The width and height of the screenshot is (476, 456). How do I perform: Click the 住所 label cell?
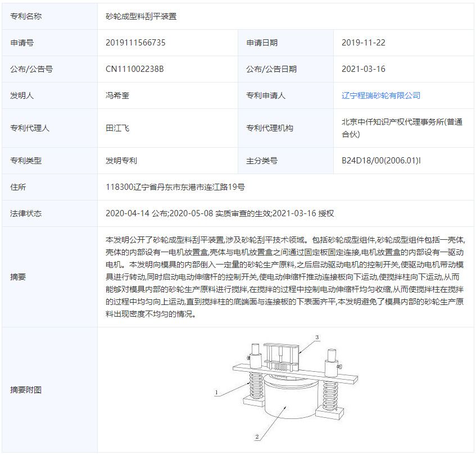pos(50,187)
